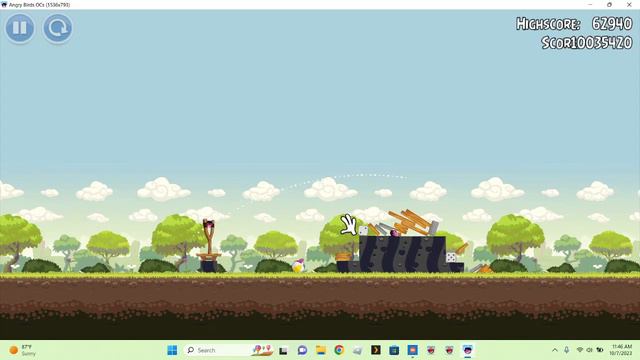640x360 pixels.
Task: Pause the game with the pause button
Action: (x=20, y=28)
